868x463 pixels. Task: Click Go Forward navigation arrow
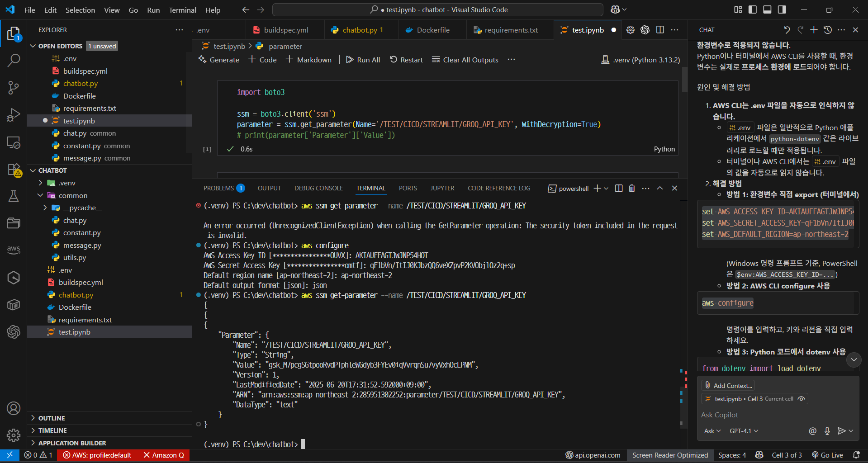tap(261, 9)
